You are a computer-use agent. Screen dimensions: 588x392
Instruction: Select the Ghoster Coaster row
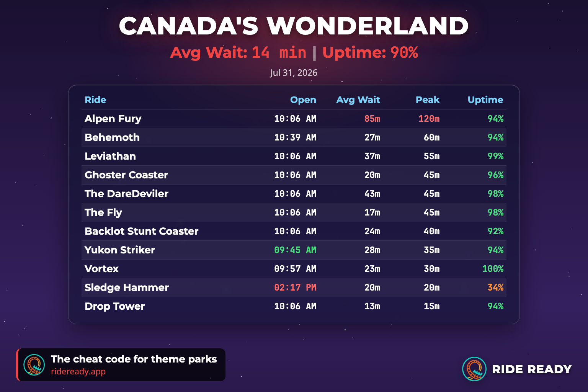pyautogui.click(x=294, y=175)
